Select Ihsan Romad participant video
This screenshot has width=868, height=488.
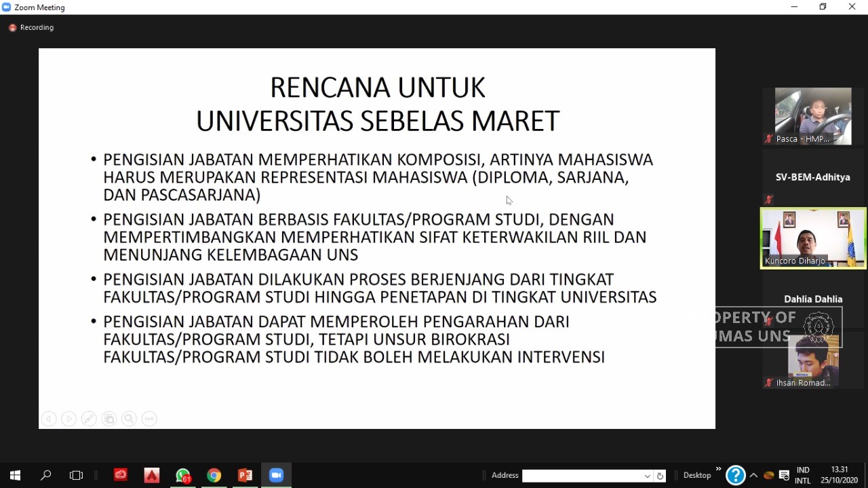click(x=813, y=360)
